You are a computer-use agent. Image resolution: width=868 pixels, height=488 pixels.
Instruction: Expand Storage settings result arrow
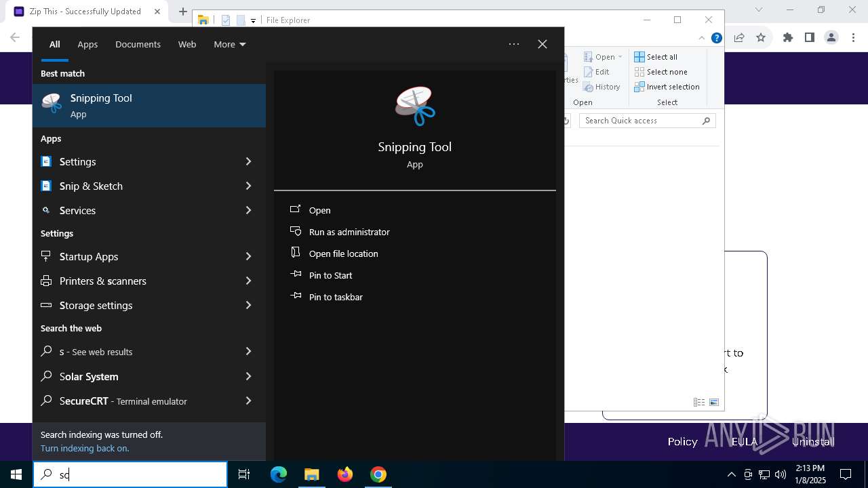tap(248, 305)
